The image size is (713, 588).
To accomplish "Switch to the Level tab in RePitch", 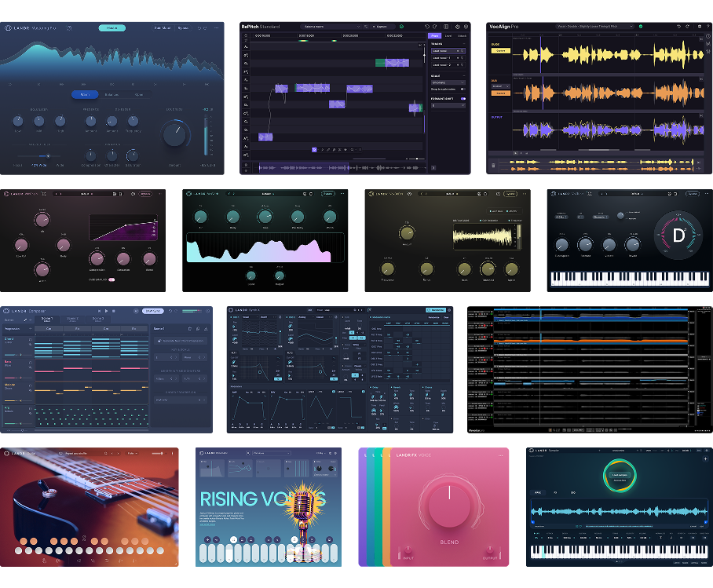I will (448, 35).
